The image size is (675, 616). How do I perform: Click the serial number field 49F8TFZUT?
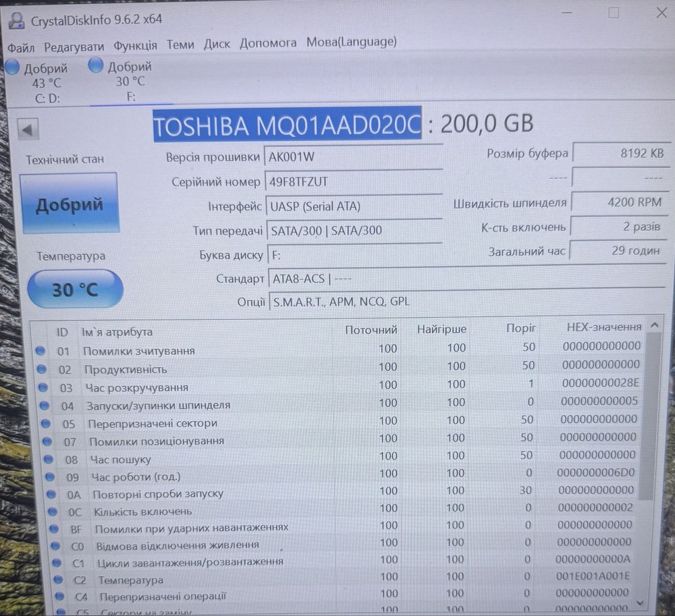click(354, 181)
